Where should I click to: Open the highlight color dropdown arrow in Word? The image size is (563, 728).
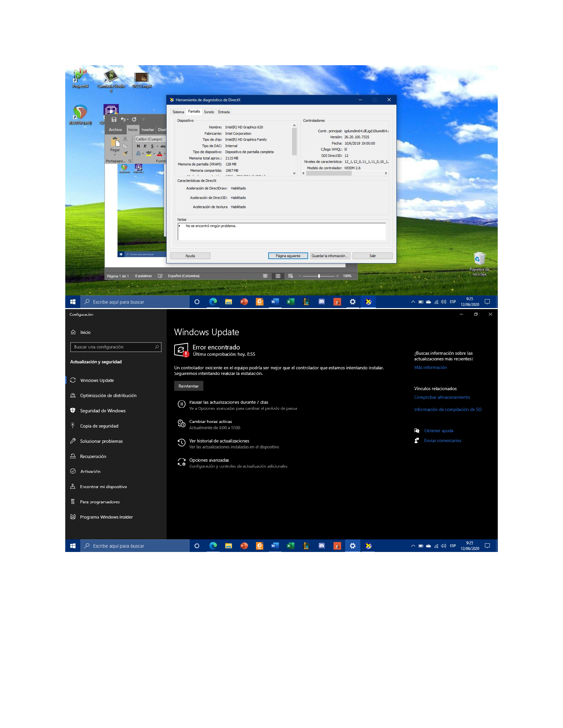154,154
